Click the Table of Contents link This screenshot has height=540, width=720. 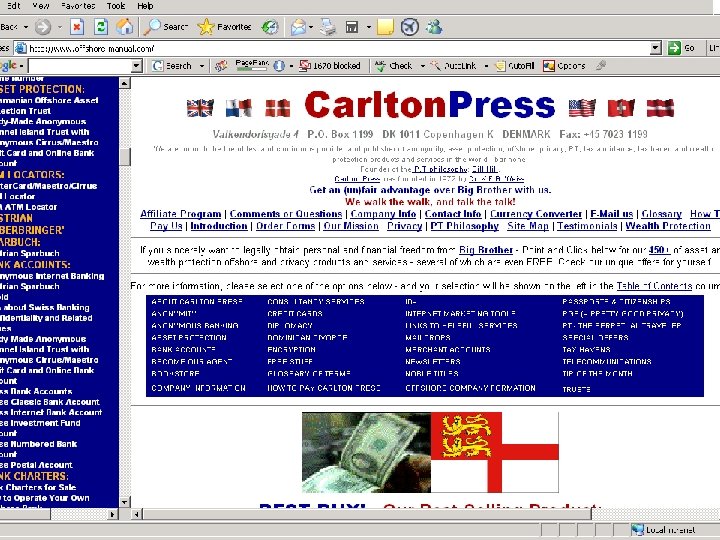pos(654,286)
